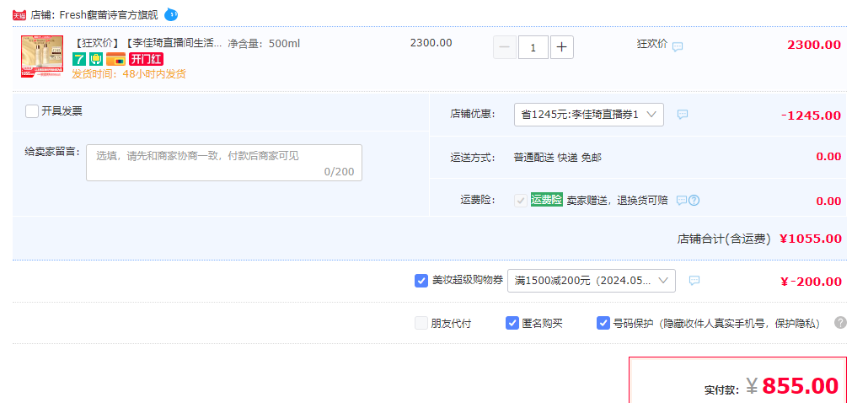Image resolution: width=868 pixels, height=403 pixels.
Task: Click the 实付款 label
Action: [x=722, y=390]
